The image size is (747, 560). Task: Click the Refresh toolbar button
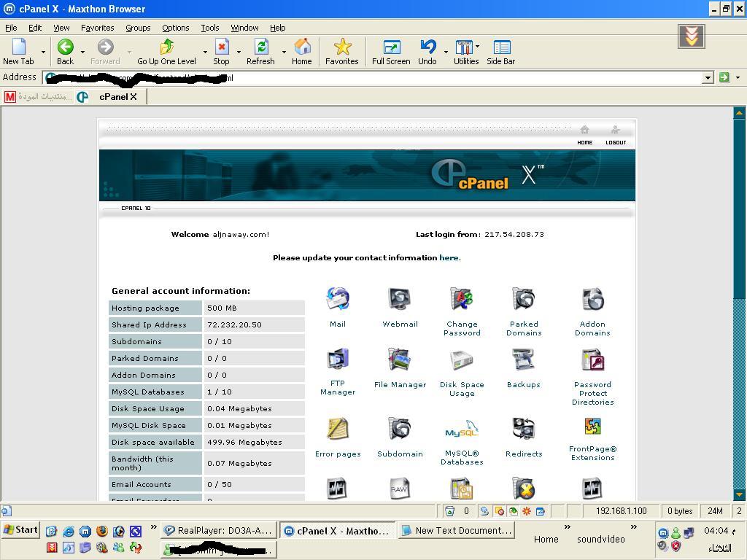point(260,52)
